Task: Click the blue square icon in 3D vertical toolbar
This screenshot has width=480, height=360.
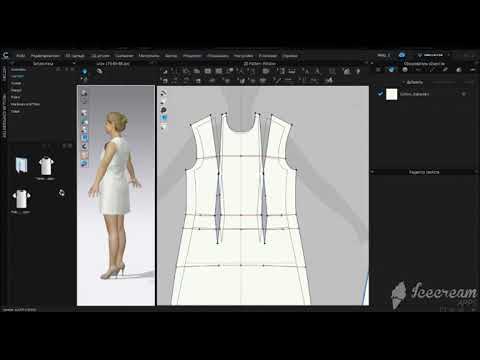Action: [84, 138]
